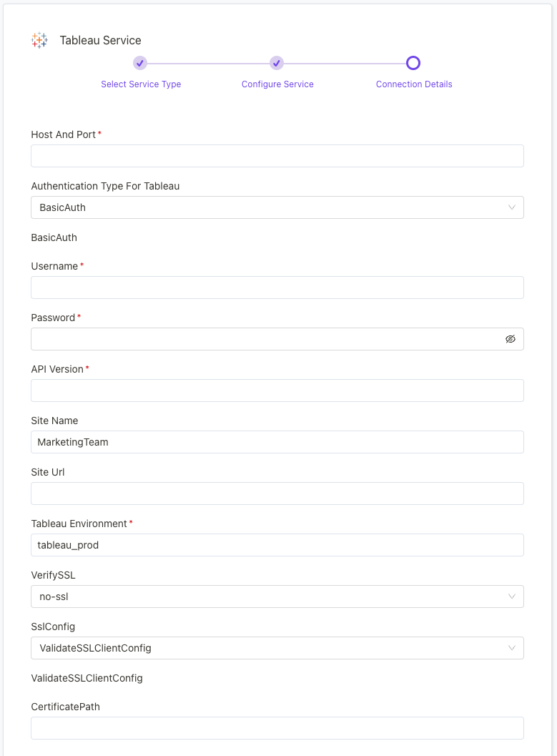The width and height of the screenshot is (557, 756).
Task: Focus the Password input field
Action: [277, 339]
